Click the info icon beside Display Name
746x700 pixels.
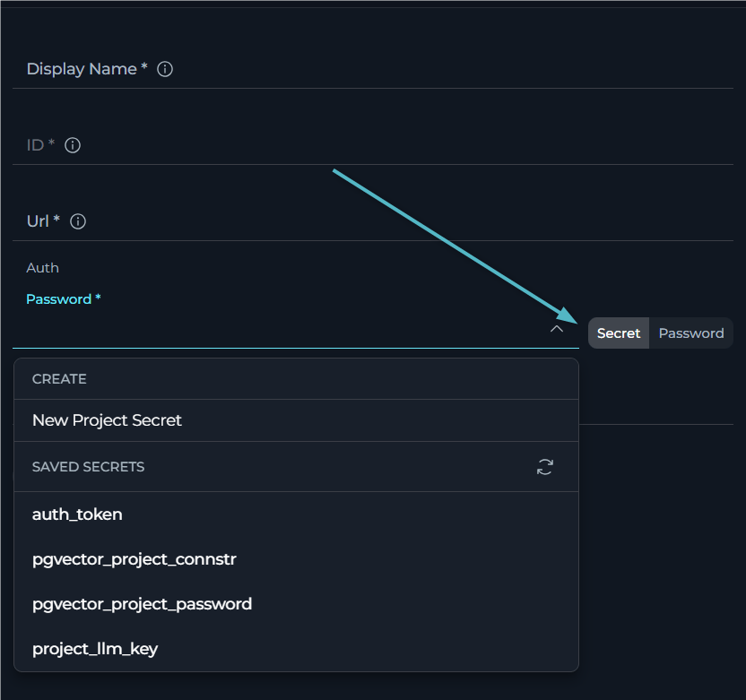point(165,69)
